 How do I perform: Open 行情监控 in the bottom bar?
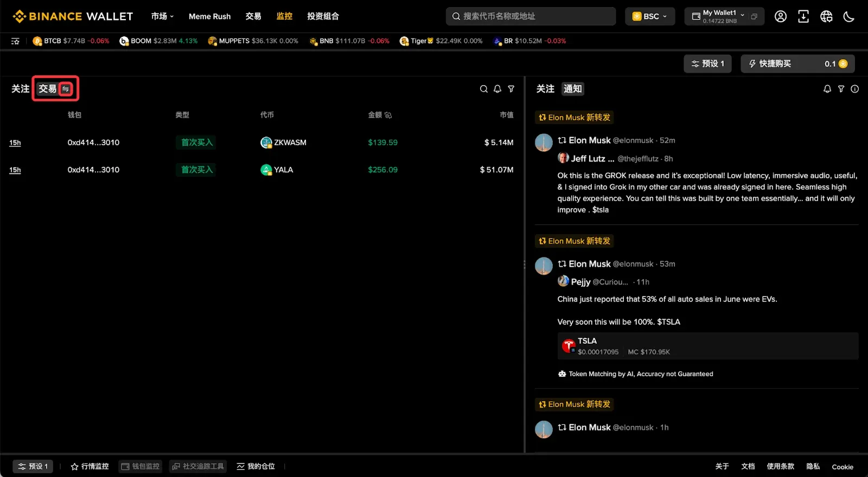pyautogui.click(x=90, y=466)
